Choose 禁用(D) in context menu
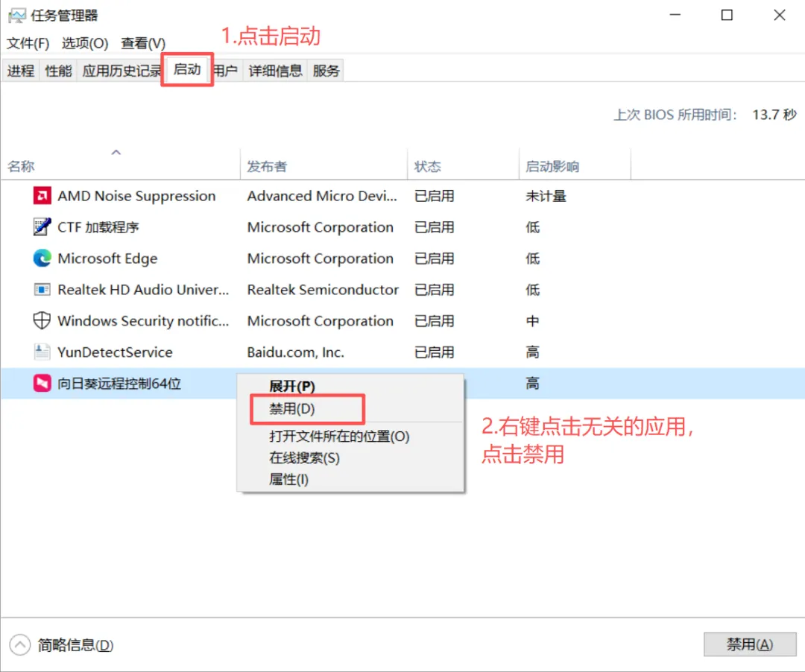 (x=351, y=409)
